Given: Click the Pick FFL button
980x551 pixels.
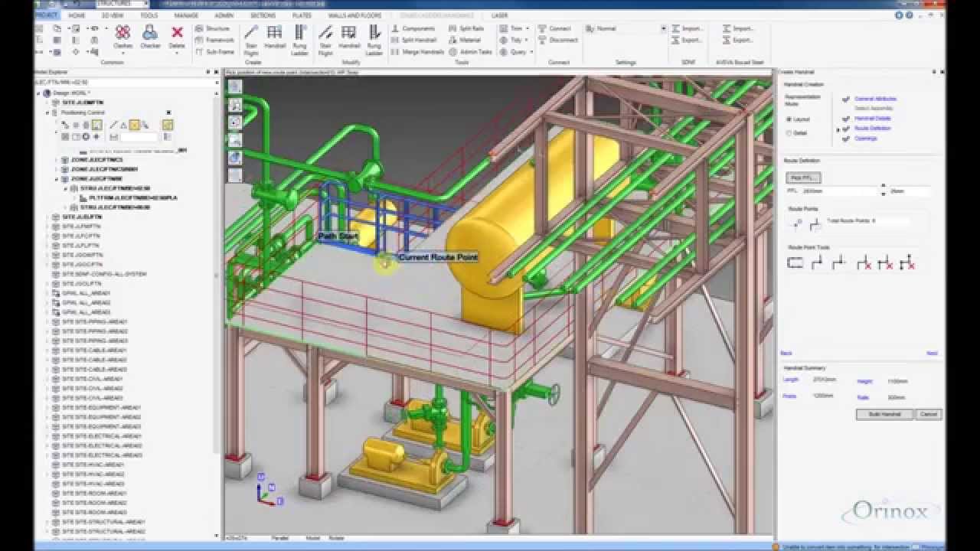Looking at the screenshot, I should (803, 178).
